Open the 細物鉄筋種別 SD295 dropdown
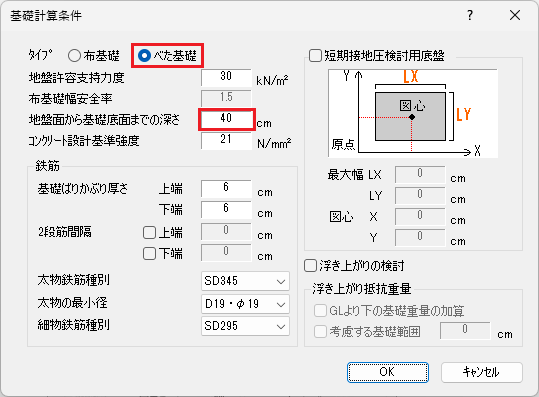 point(245,326)
